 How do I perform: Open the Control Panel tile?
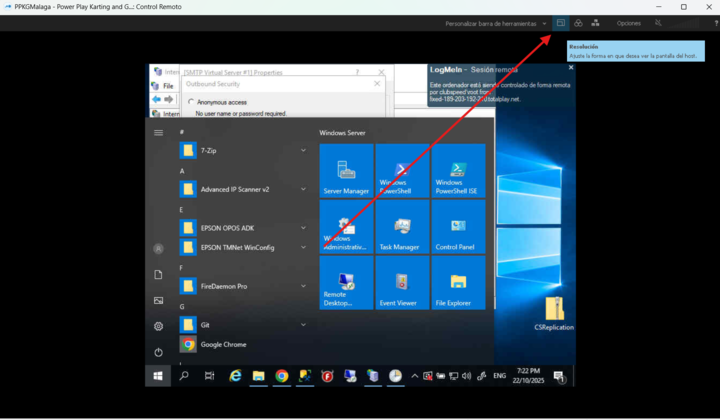(x=458, y=227)
